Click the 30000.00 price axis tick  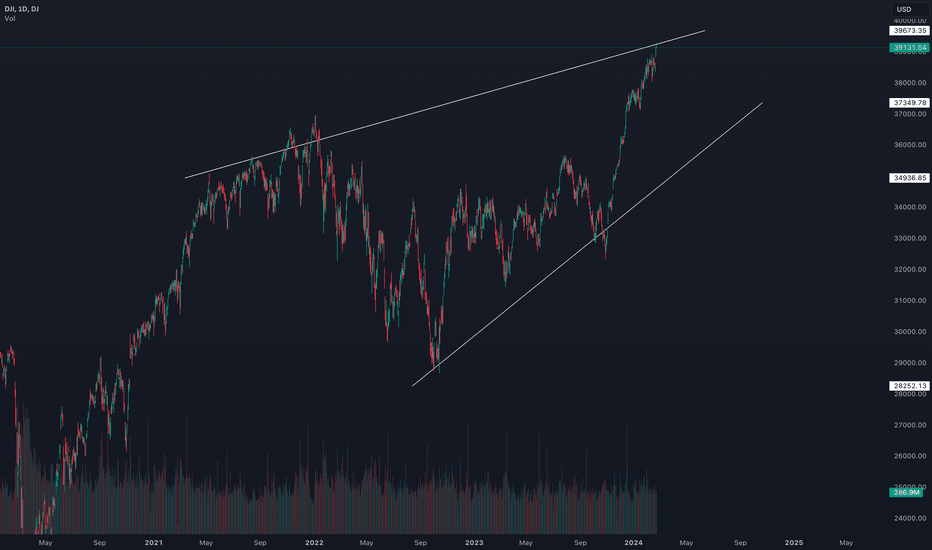tap(910, 331)
